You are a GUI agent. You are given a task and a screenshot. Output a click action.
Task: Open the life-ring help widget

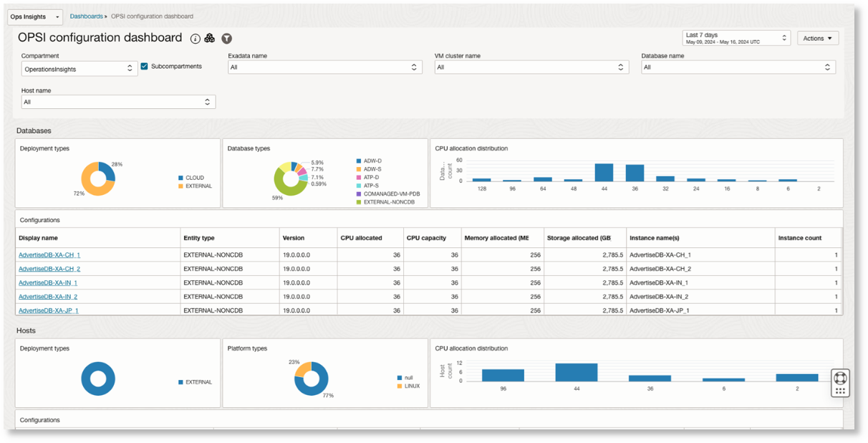(x=840, y=378)
